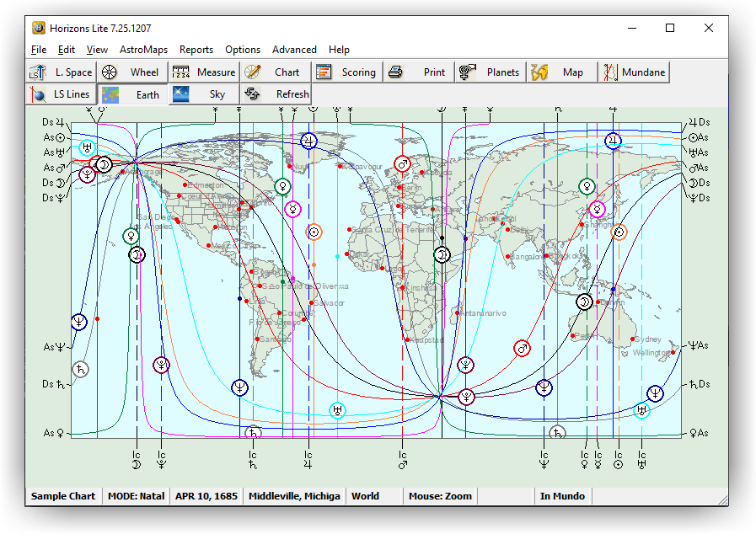Toggle LS Lines display
Screen dimensions: 756x534
pos(61,94)
